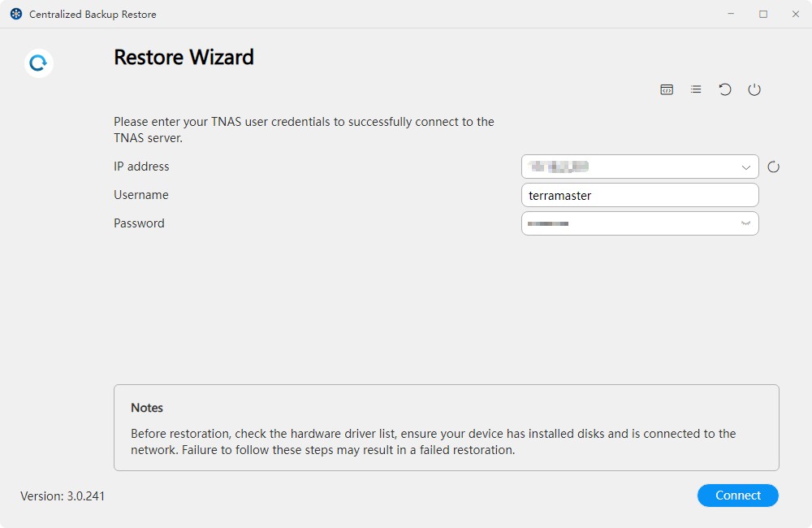Click the Password field label
Image resolution: width=812 pixels, height=528 pixels.
pyautogui.click(x=139, y=223)
